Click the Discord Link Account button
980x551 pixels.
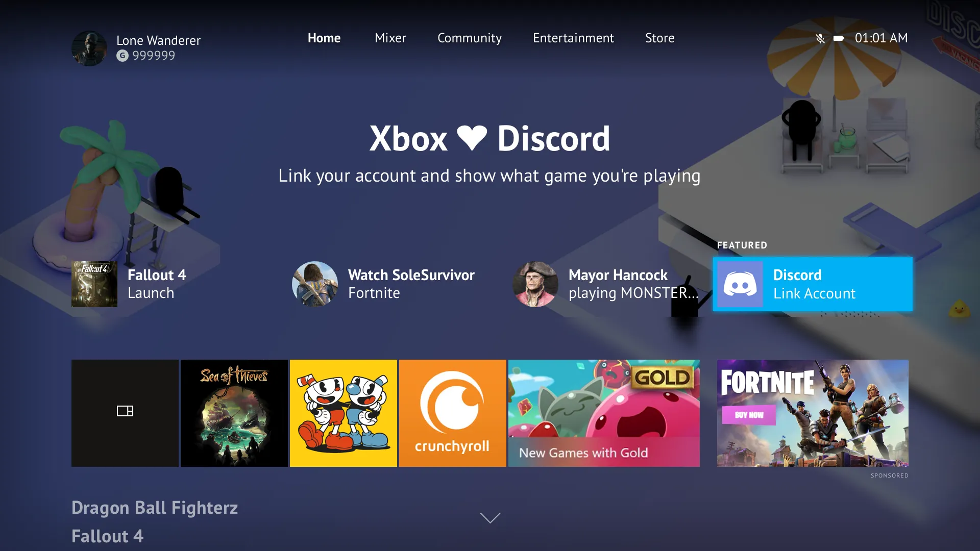pos(813,284)
